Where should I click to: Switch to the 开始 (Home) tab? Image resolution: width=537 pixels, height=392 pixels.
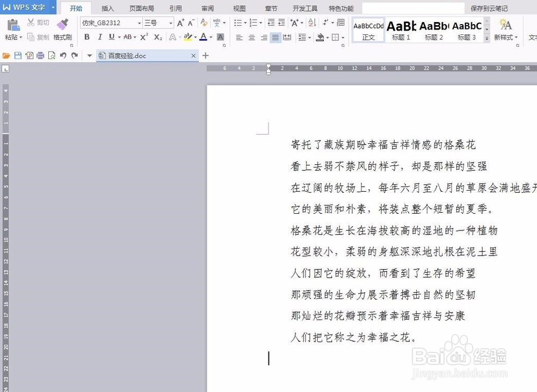click(x=76, y=8)
